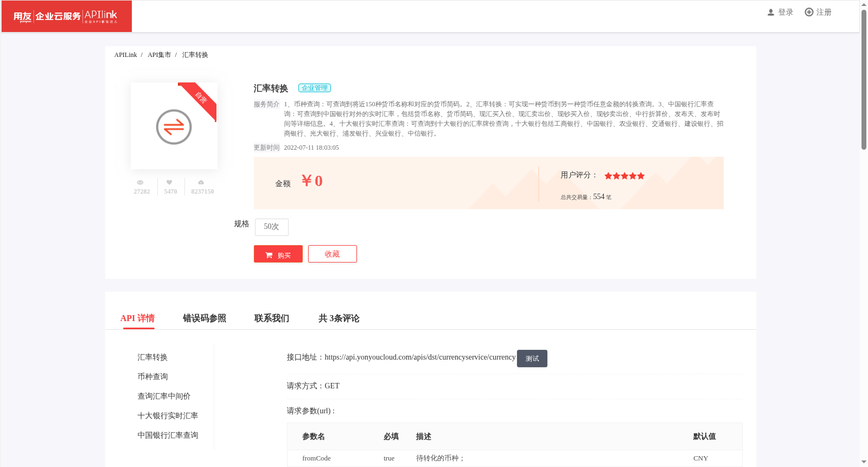The height and width of the screenshot is (467, 868).
Task: Switch to the 错误码参照 tab
Action: [205, 318]
